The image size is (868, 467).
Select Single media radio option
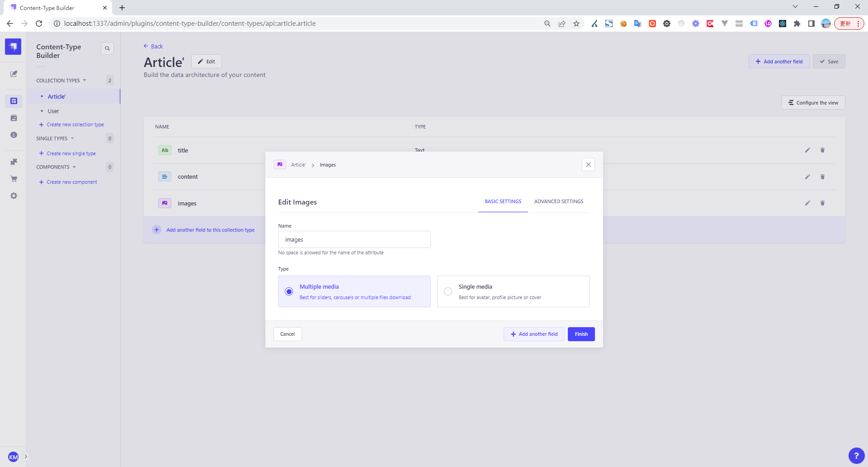click(x=448, y=291)
